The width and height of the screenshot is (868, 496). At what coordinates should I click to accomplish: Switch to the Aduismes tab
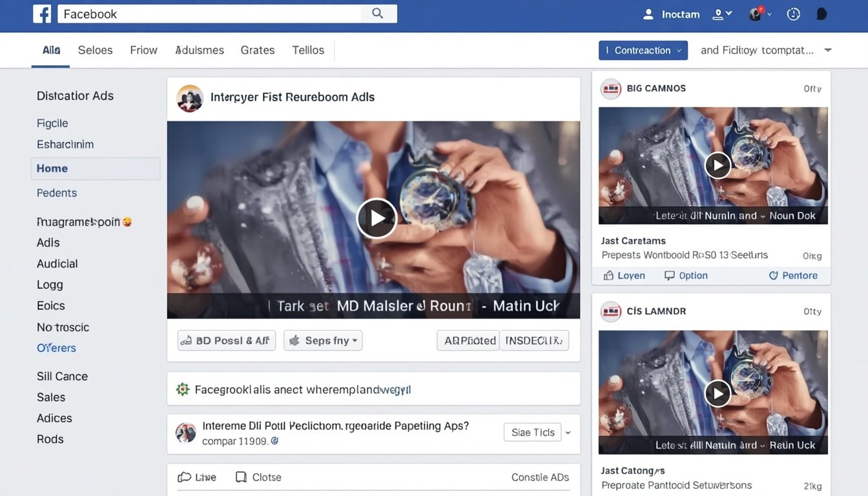pyautogui.click(x=200, y=50)
